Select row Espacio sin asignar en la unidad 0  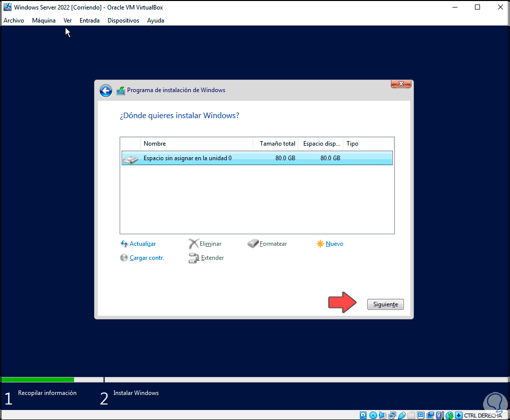coord(257,158)
